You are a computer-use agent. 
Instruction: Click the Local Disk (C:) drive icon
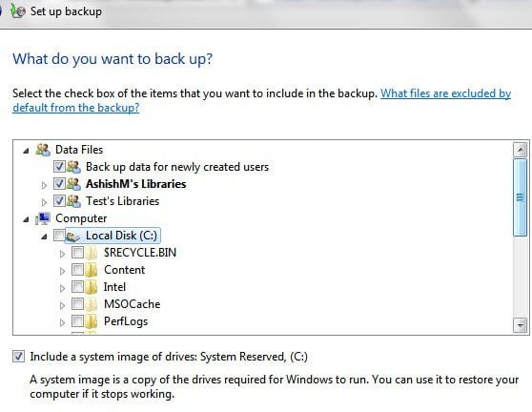tap(72, 236)
